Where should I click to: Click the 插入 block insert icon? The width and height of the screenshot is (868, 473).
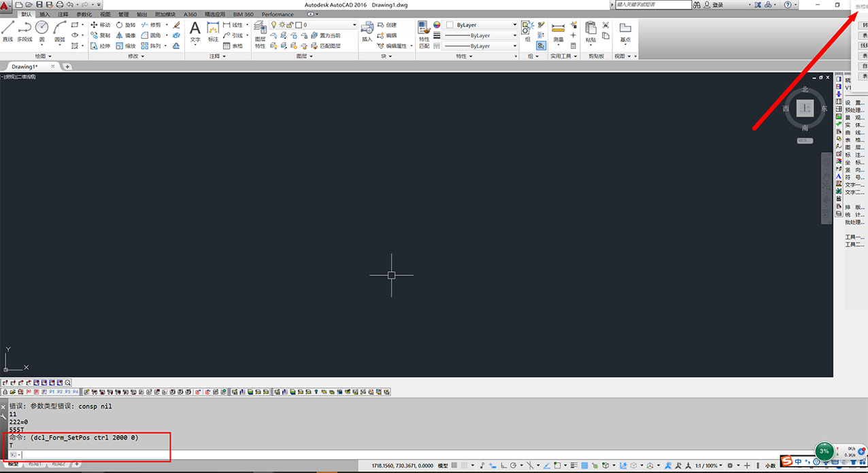pos(367,31)
